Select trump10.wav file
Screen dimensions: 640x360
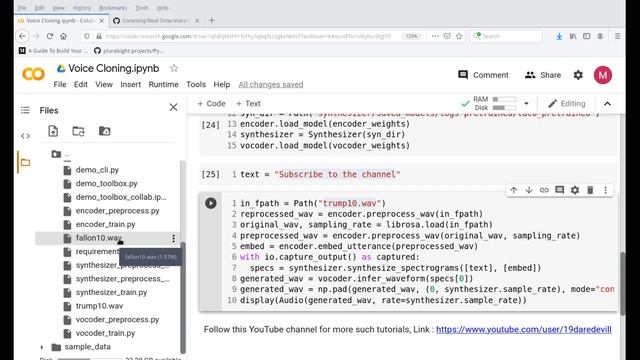pyautogui.click(x=99, y=306)
